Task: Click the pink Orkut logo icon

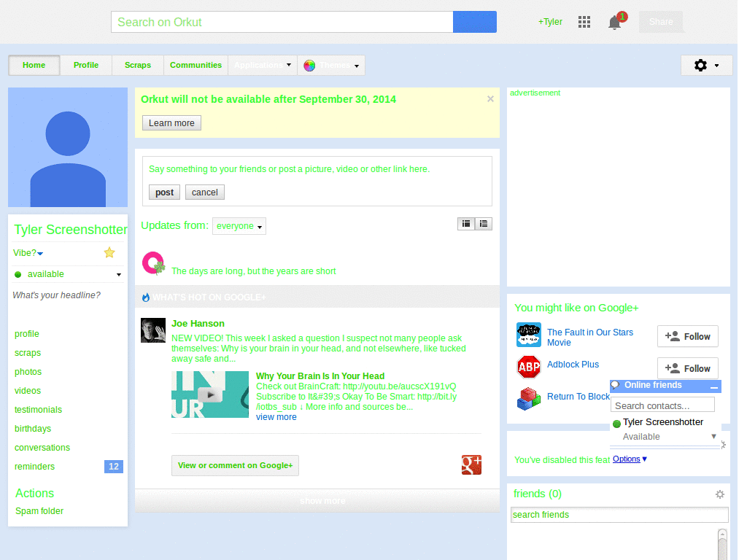Action: 153,263
